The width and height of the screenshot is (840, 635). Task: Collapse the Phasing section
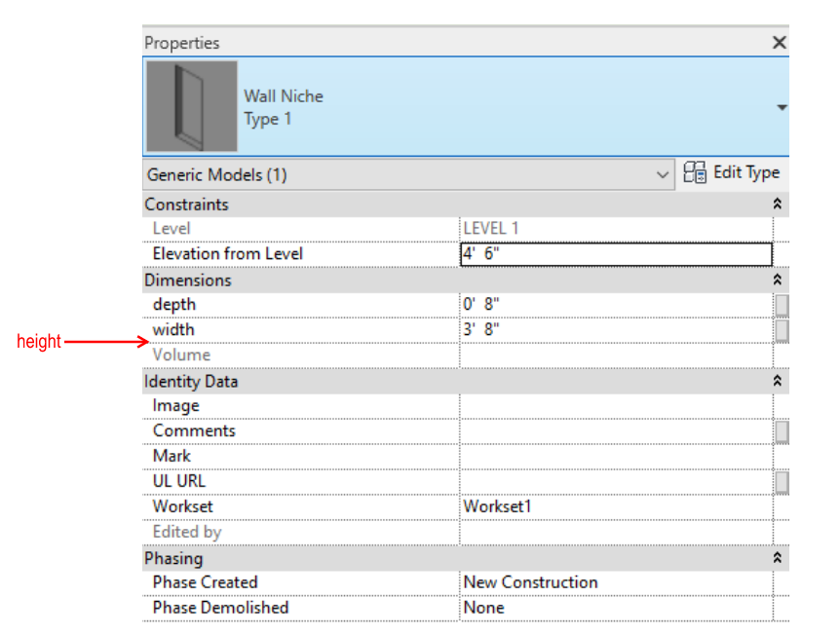click(x=777, y=558)
